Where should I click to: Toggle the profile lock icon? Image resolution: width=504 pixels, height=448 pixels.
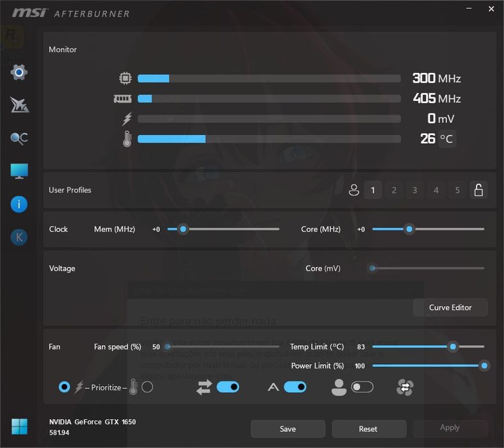[x=478, y=190]
